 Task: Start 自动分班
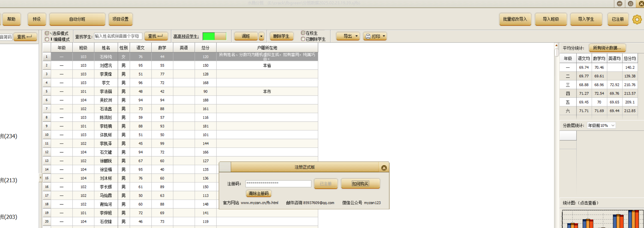(77, 19)
